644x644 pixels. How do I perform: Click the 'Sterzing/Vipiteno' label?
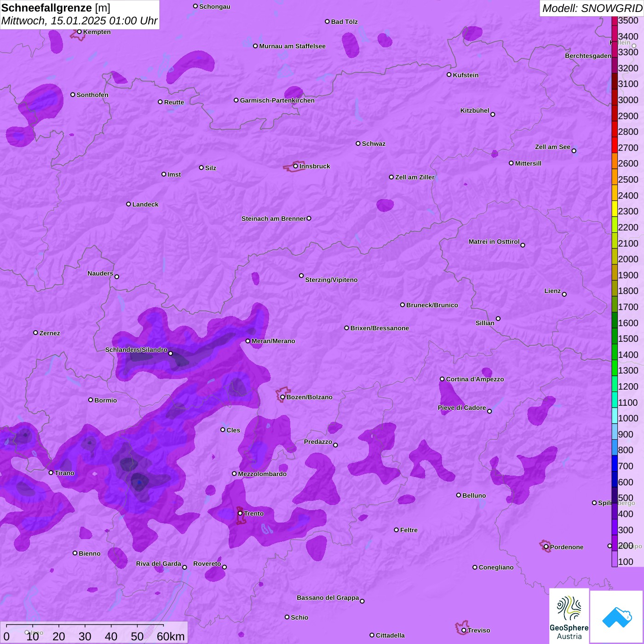coord(331,280)
